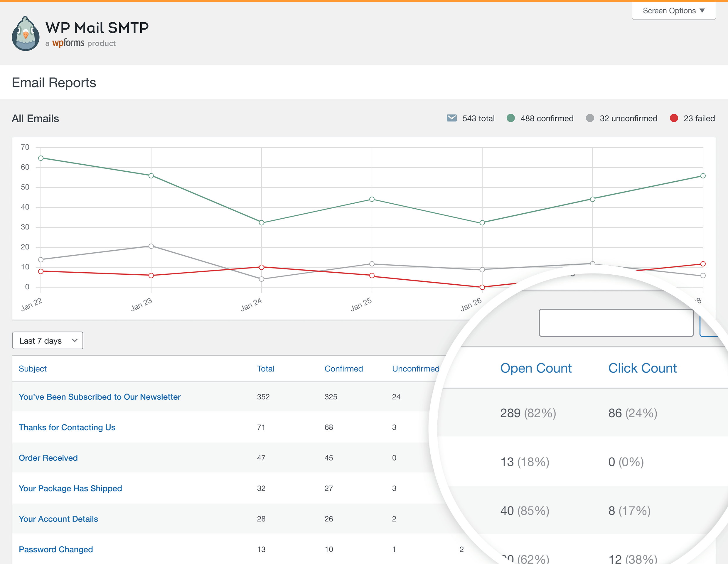Click into the search input field
The height and width of the screenshot is (564, 728).
tap(616, 322)
